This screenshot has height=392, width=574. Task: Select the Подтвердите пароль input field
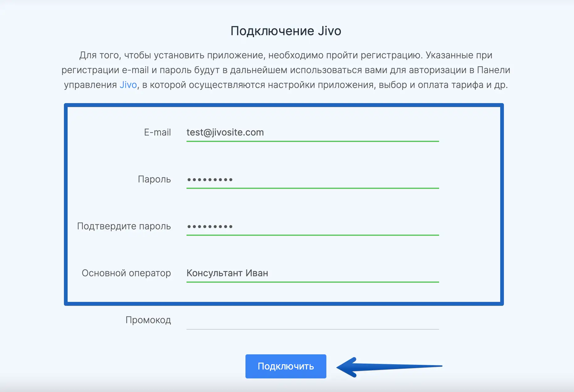point(312,227)
